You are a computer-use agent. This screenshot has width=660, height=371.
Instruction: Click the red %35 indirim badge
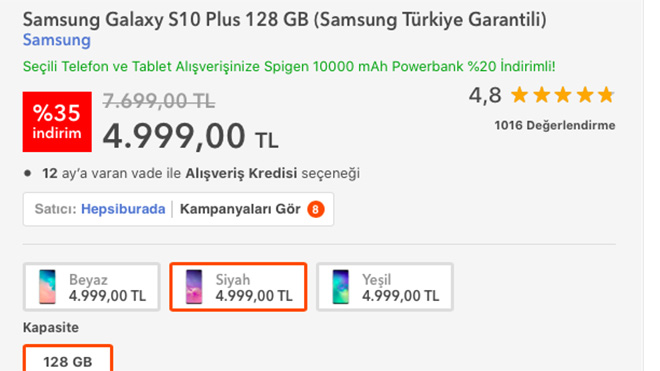pyautogui.click(x=57, y=122)
